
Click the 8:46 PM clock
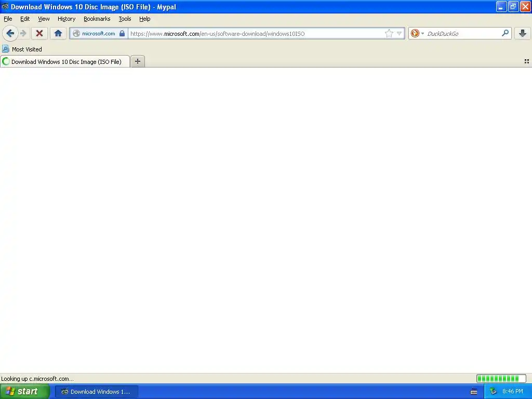(513, 392)
